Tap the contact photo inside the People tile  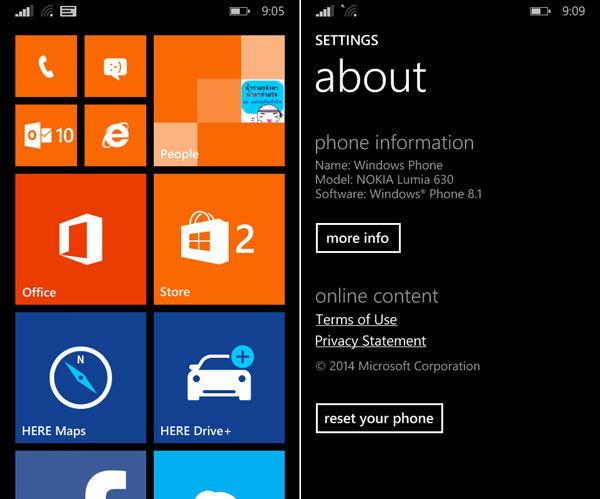(263, 102)
